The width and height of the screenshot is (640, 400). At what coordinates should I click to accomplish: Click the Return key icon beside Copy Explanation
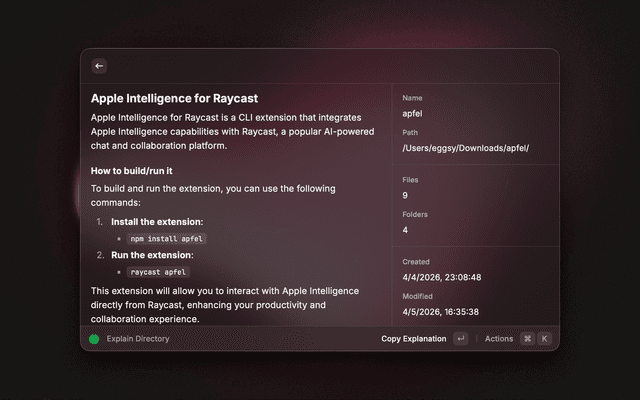coord(460,339)
